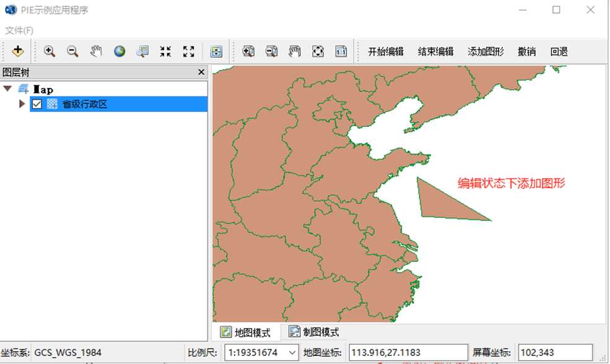Select the page layout Zoom In icon

coord(248,51)
